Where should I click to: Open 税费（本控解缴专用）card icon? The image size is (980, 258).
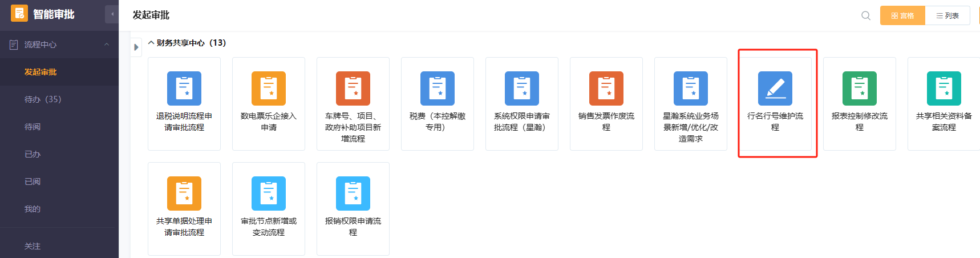click(x=438, y=88)
